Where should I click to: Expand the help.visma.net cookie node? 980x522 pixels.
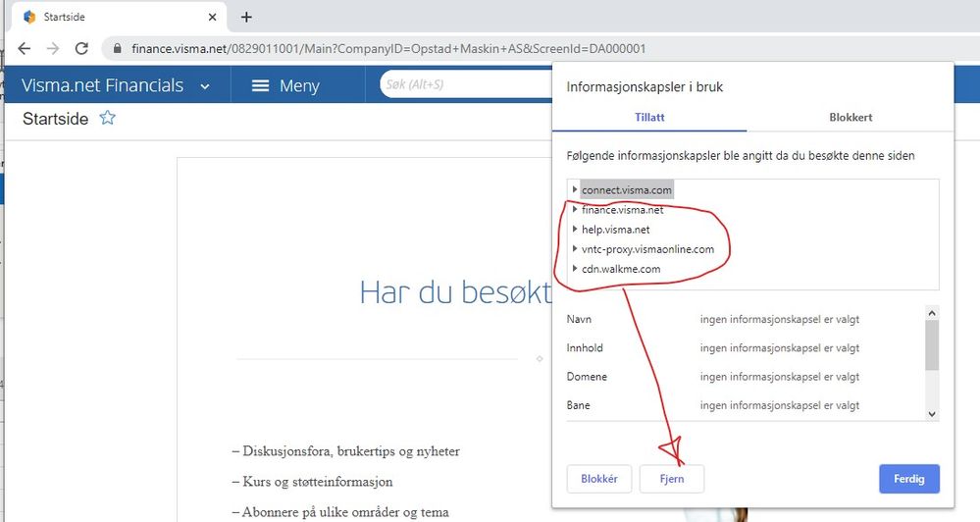pyautogui.click(x=575, y=230)
